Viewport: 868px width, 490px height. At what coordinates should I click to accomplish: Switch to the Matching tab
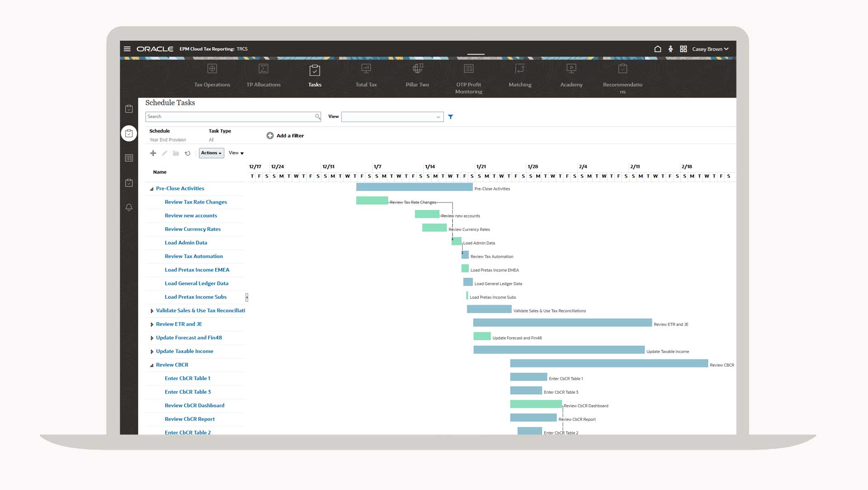tap(520, 75)
